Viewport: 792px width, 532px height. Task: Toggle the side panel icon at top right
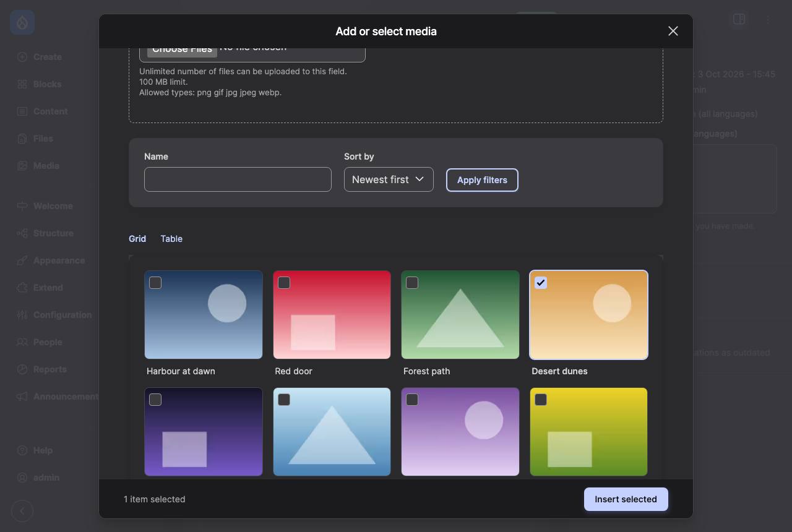pyautogui.click(x=739, y=19)
